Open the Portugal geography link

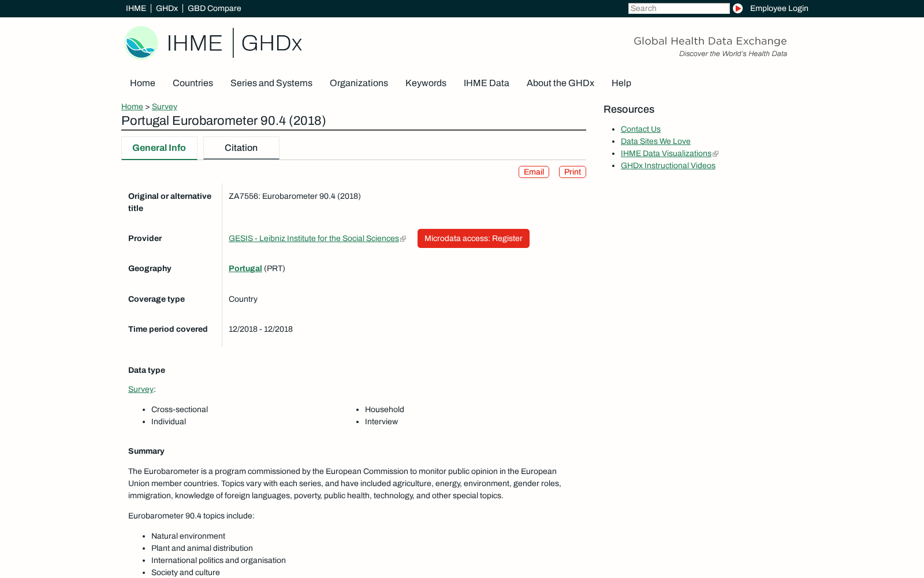[245, 268]
